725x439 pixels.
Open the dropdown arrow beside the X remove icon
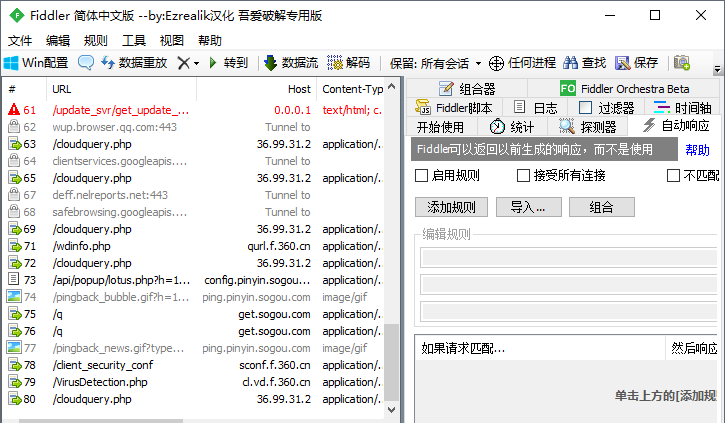click(197, 63)
